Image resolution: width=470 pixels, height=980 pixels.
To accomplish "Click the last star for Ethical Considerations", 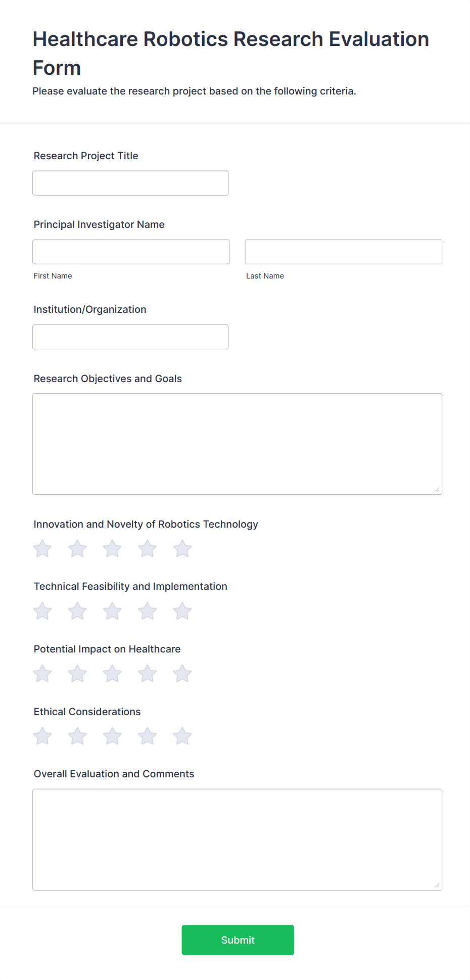I will point(182,736).
